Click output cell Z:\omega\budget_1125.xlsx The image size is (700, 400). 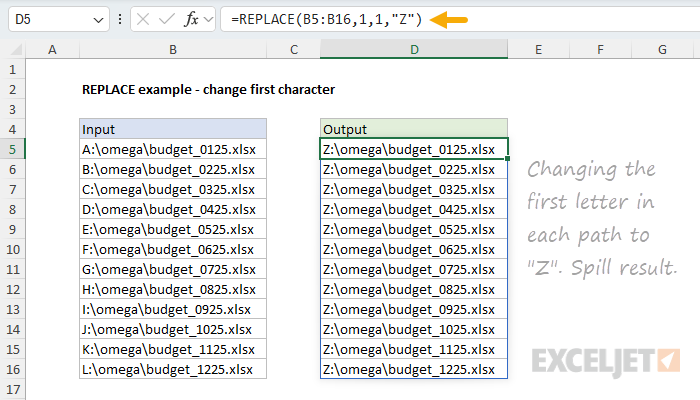414,349
